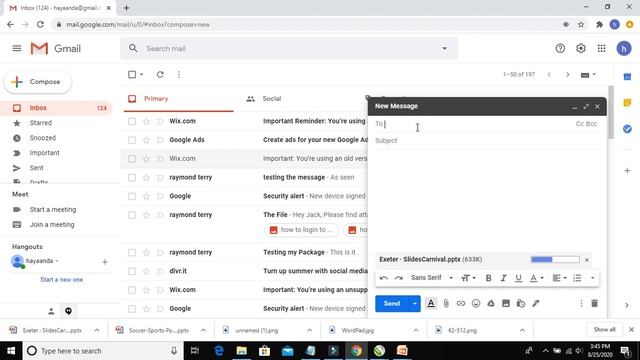640x360 pixels.
Task: Tick the checkbox for first Wix.com email
Action: click(x=132, y=121)
